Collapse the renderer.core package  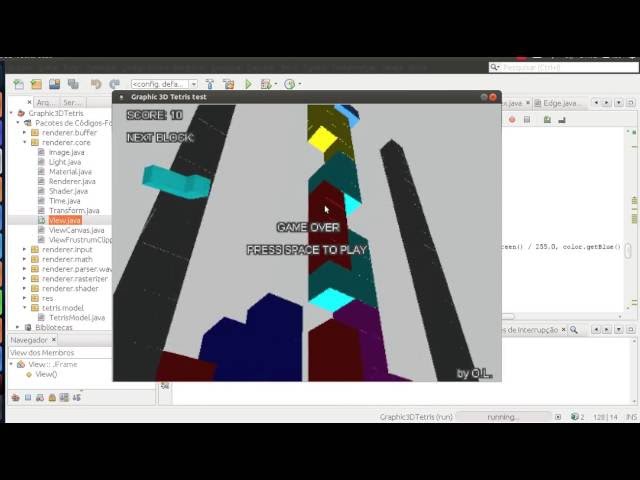click(24, 142)
